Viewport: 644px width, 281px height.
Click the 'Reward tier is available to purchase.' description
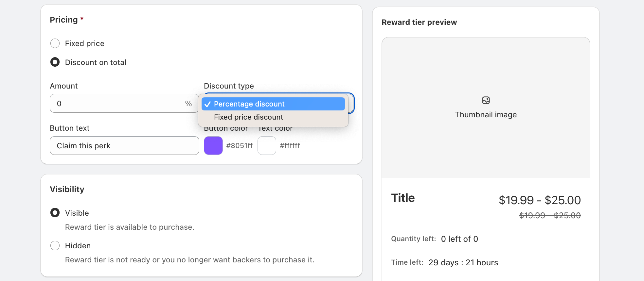(x=130, y=227)
